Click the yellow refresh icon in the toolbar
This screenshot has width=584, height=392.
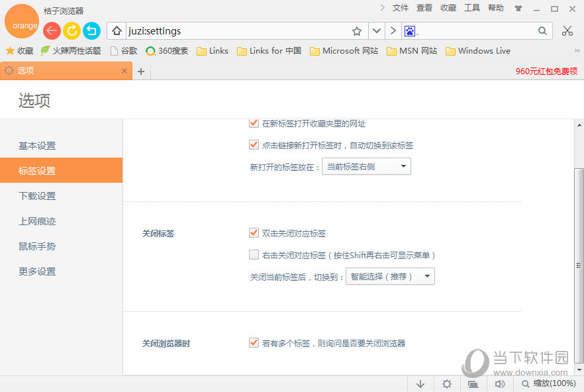tap(72, 30)
